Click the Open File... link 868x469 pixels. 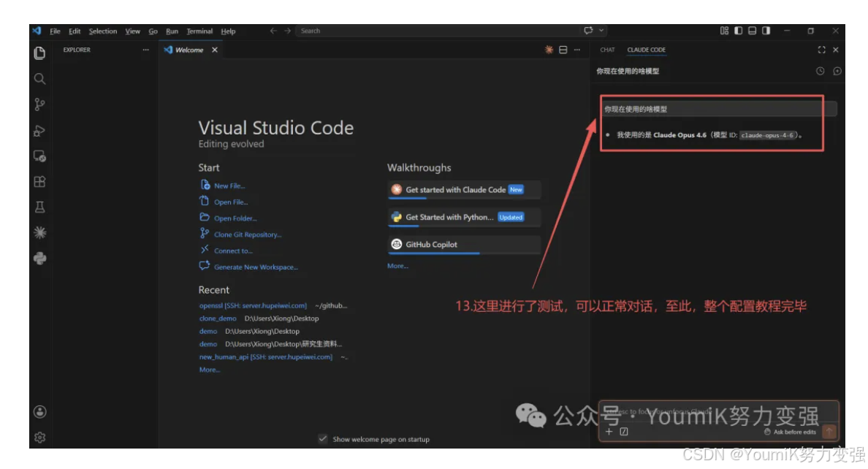point(231,202)
